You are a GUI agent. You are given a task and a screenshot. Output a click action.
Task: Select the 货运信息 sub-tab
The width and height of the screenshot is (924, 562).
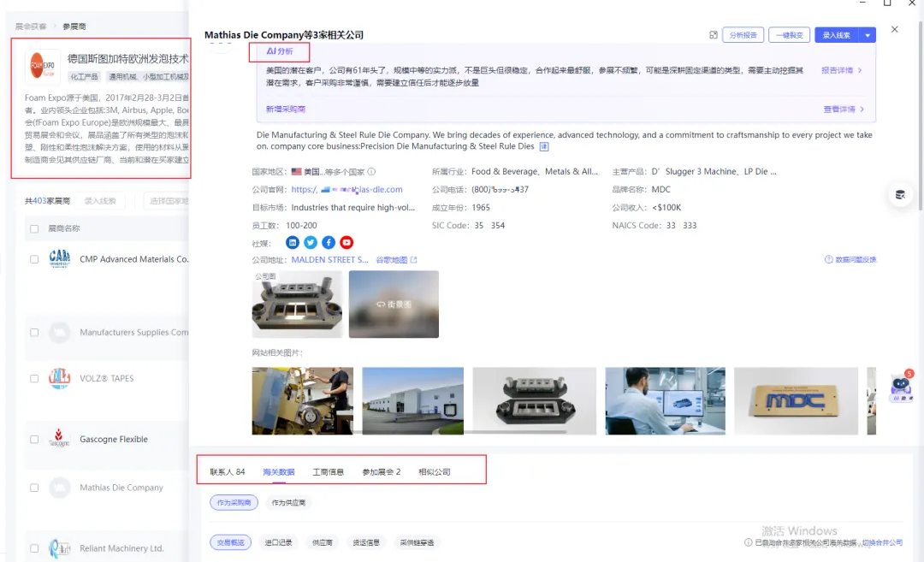pos(366,542)
